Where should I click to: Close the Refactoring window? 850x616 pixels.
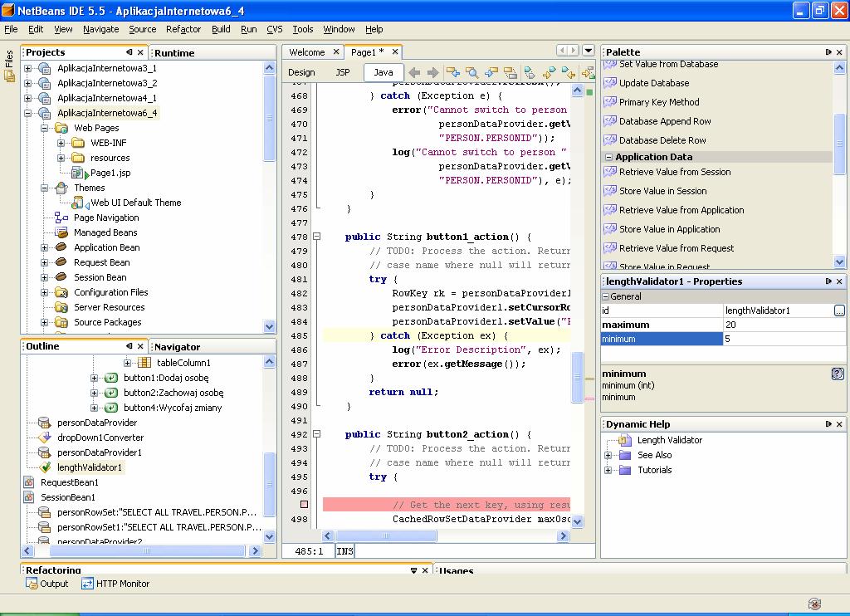(x=425, y=570)
